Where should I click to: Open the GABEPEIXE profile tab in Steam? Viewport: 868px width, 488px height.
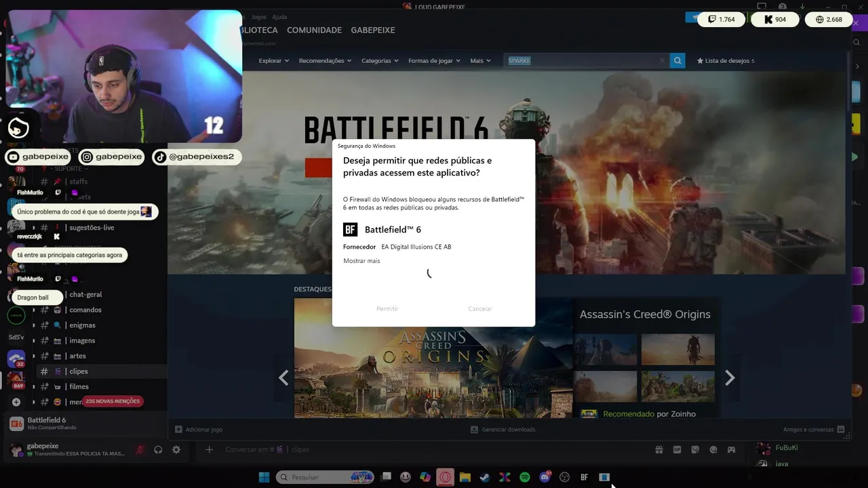(x=372, y=30)
